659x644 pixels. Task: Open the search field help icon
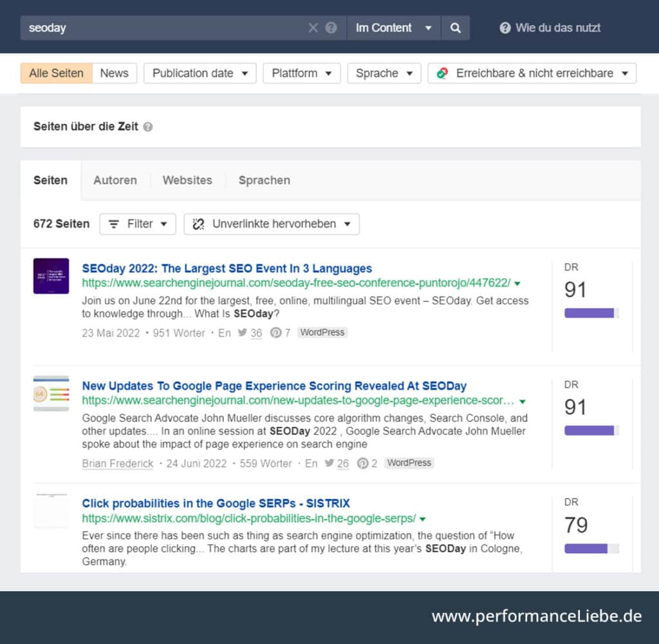[x=331, y=28]
